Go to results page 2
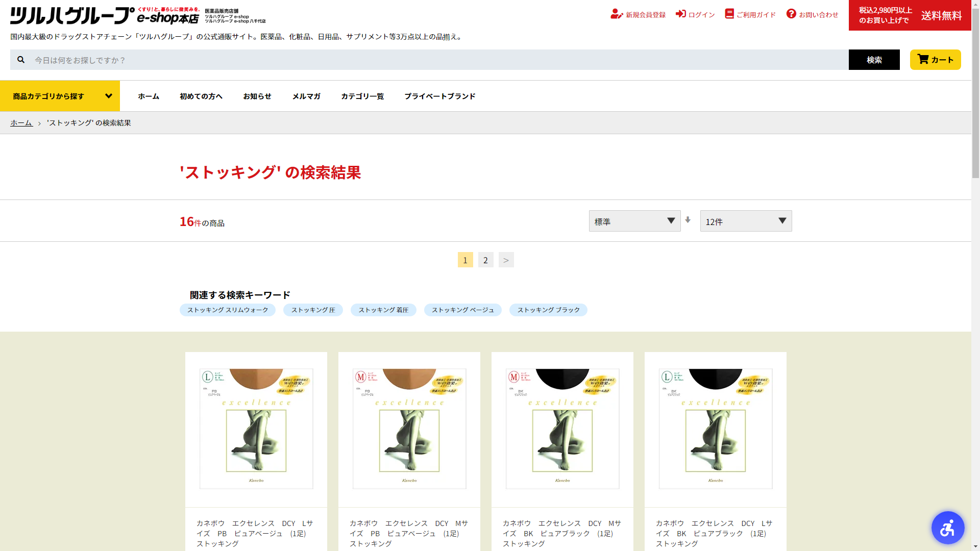Viewport: 980px width, 551px height. tap(485, 260)
